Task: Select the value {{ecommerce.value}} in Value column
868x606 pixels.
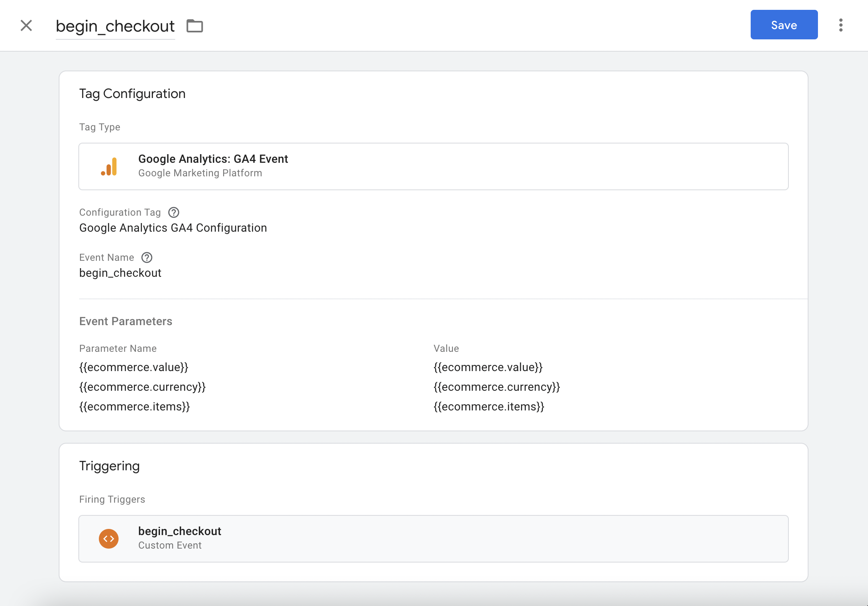Action: coord(488,367)
